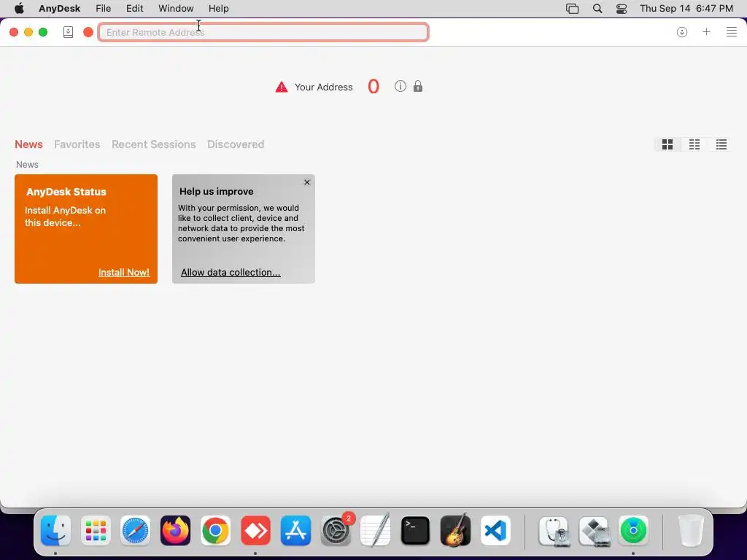Open the Apple menu
This screenshot has height=560, width=747.
tap(19, 8)
